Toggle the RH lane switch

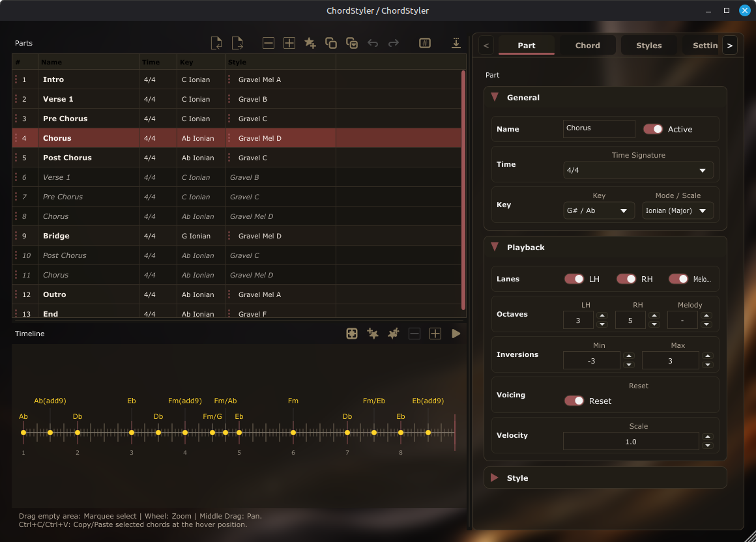[x=626, y=279]
